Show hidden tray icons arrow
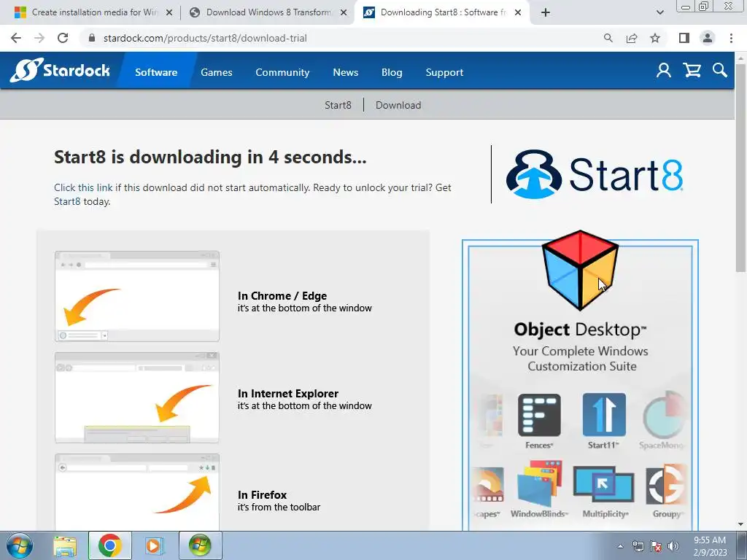Viewport: 747px width, 560px height. 620,546
